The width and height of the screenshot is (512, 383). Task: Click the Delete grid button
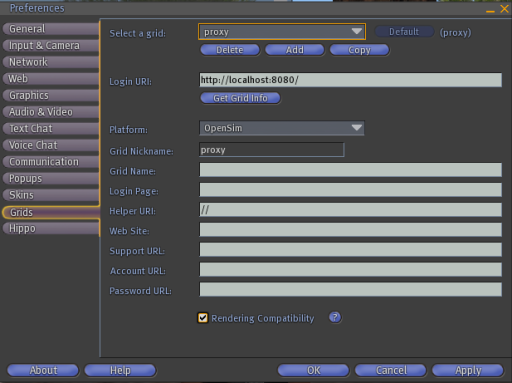(x=230, y=50)
